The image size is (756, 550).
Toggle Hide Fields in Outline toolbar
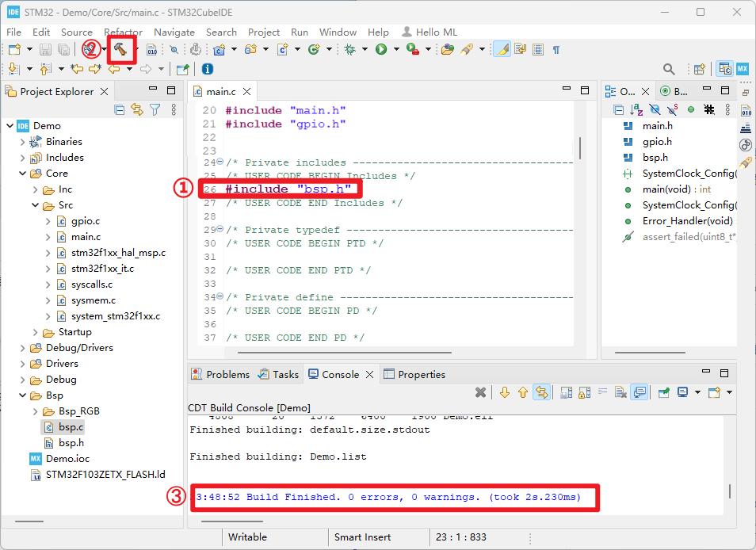click(655, 109)
